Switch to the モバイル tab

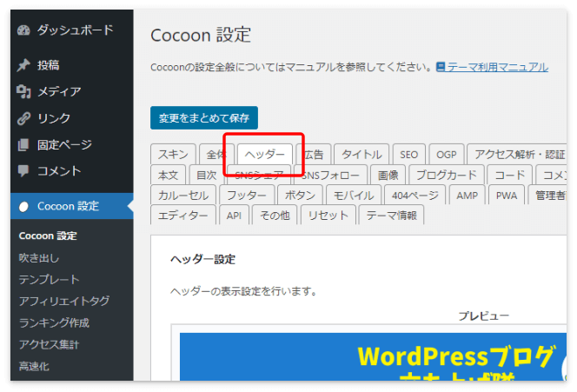click(354, 195)
